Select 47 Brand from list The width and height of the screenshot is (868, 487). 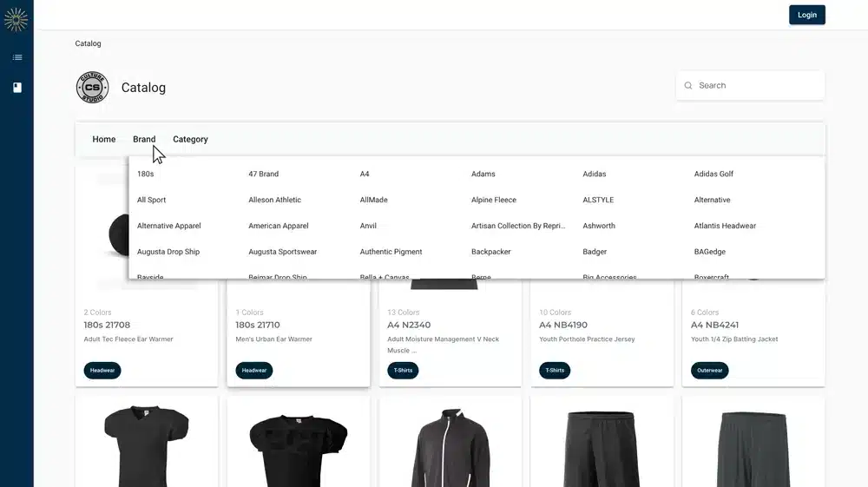264,174
